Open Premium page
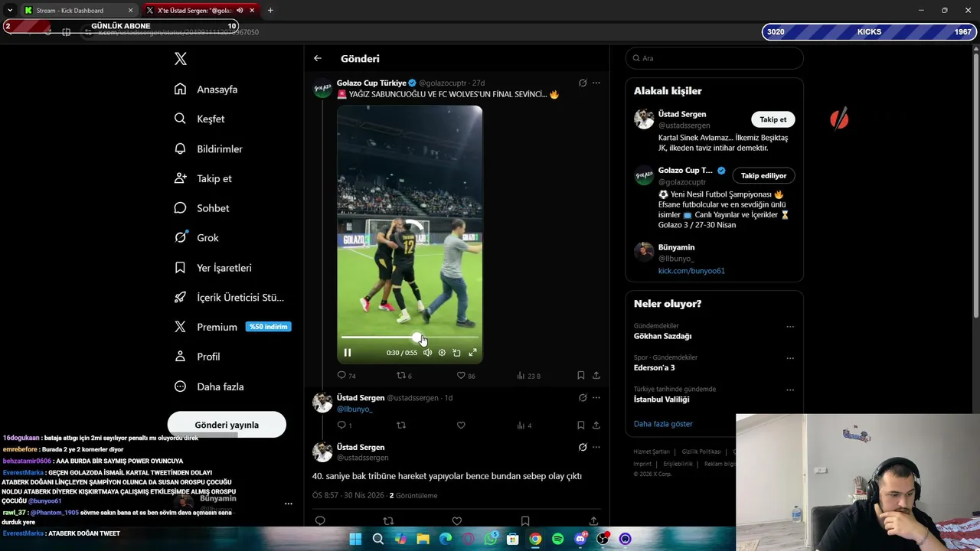 point(232,327)
